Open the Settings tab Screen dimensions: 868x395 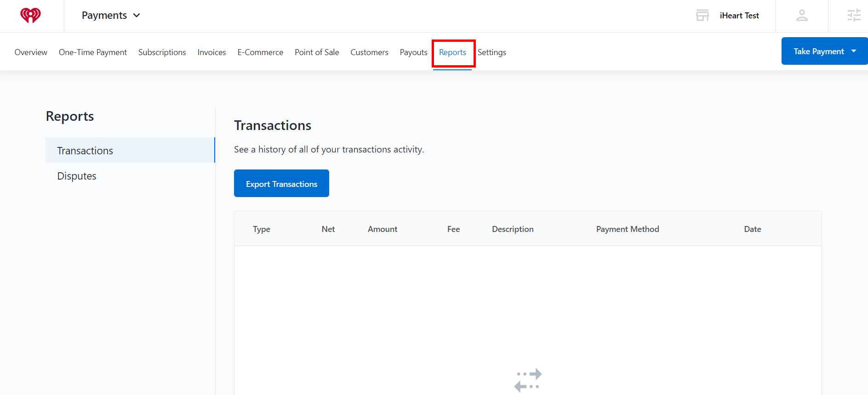[492, 52]
